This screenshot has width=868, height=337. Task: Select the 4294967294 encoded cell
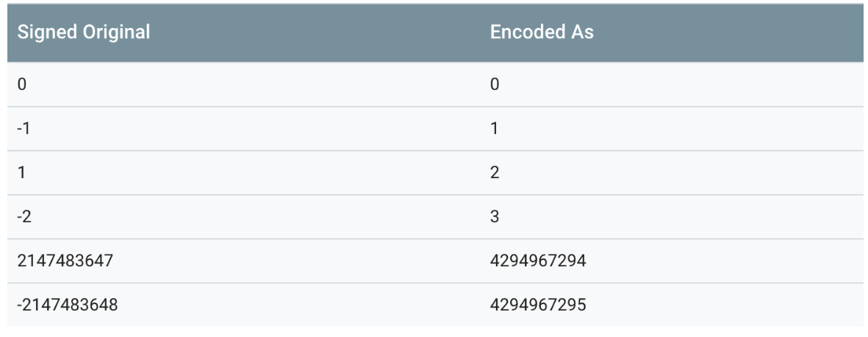point(537,261)
